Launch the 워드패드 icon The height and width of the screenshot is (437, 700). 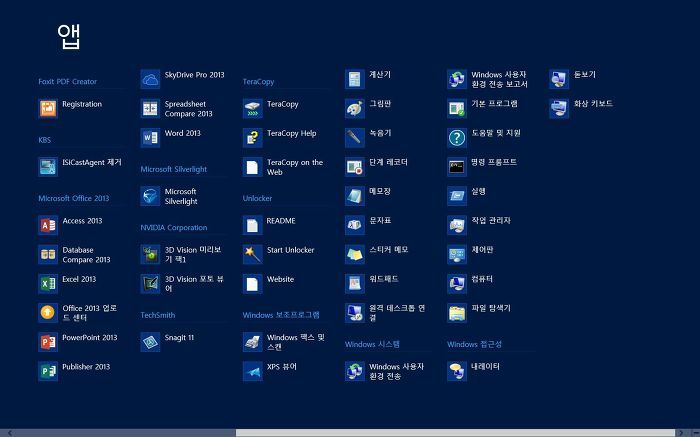click(354, 283)
